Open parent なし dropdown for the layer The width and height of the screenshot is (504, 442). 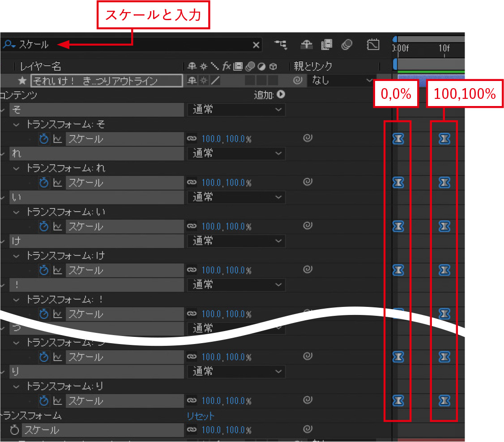click(x=340, y=81)
